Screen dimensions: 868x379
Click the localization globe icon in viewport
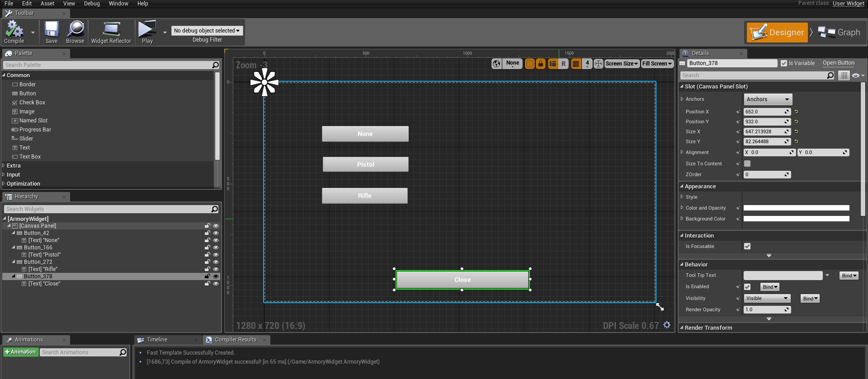[496, 64]
